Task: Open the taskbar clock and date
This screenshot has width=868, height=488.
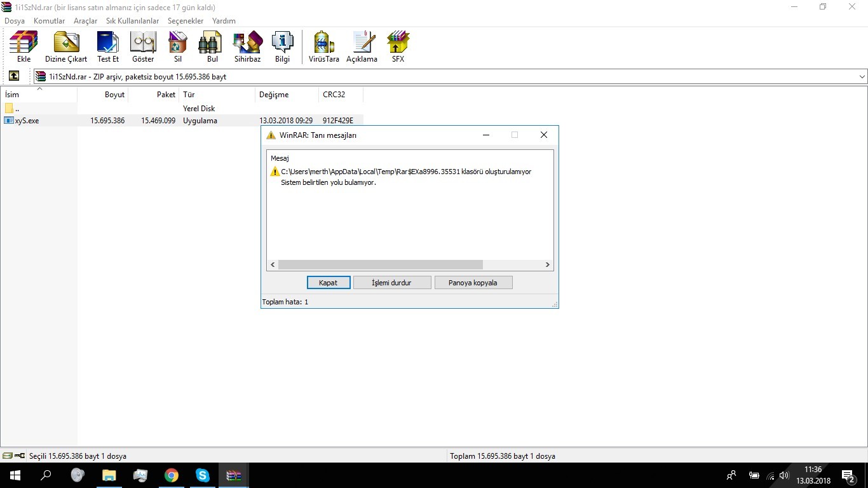Action: coord(813,475)
